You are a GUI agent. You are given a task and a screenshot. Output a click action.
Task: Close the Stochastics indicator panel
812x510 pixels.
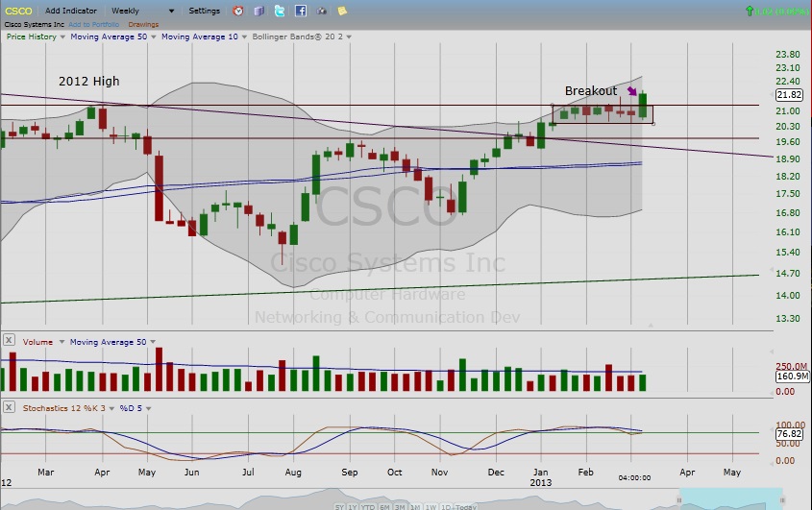pos(9,408)
